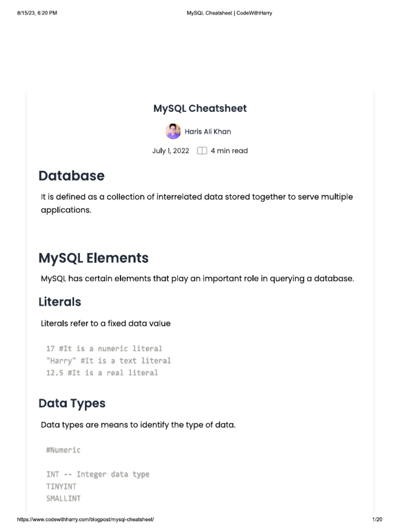Click the 1/20 page number indicator
This screenshot has width=399, height=532.
pos(378,520)
